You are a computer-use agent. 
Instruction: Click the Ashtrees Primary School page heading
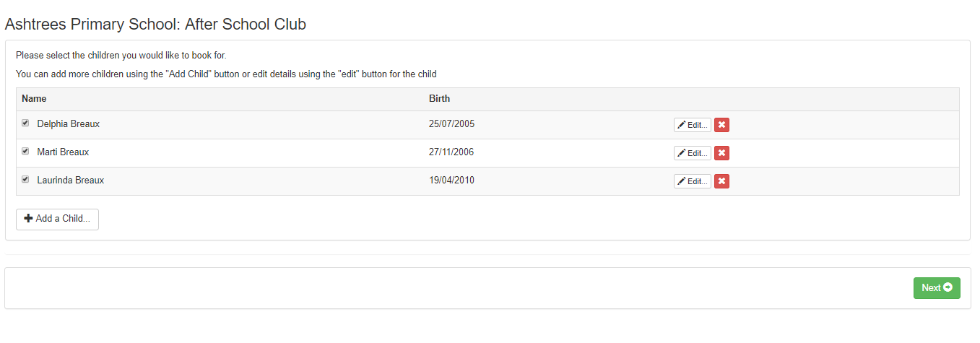tap(155, 25)
